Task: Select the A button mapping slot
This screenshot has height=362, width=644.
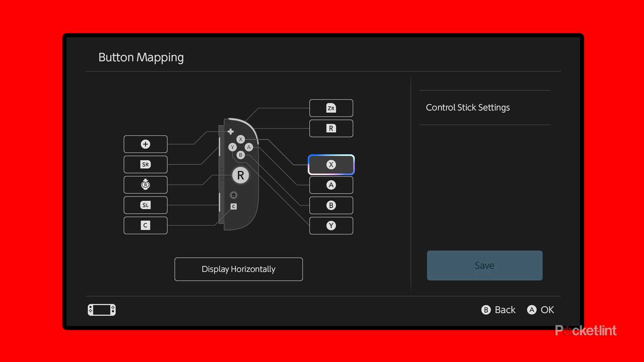Action: (331, 185)
